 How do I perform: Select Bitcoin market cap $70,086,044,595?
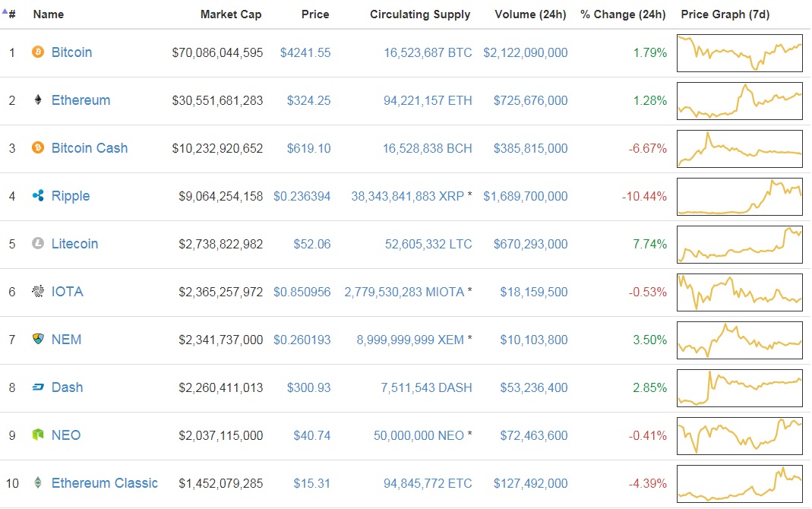[217, 53]
